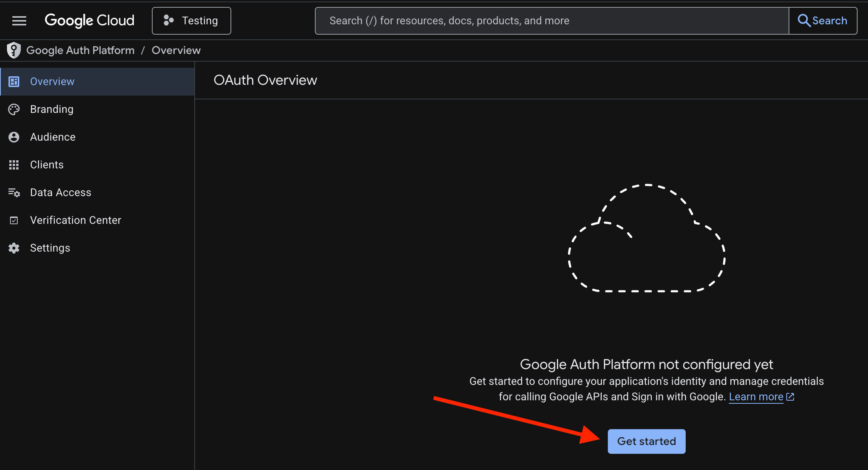Image resolution: width=868 pixels, height=470 pixels.
Task: Click the Audience person icon
Action: click(x=14, y=137)
